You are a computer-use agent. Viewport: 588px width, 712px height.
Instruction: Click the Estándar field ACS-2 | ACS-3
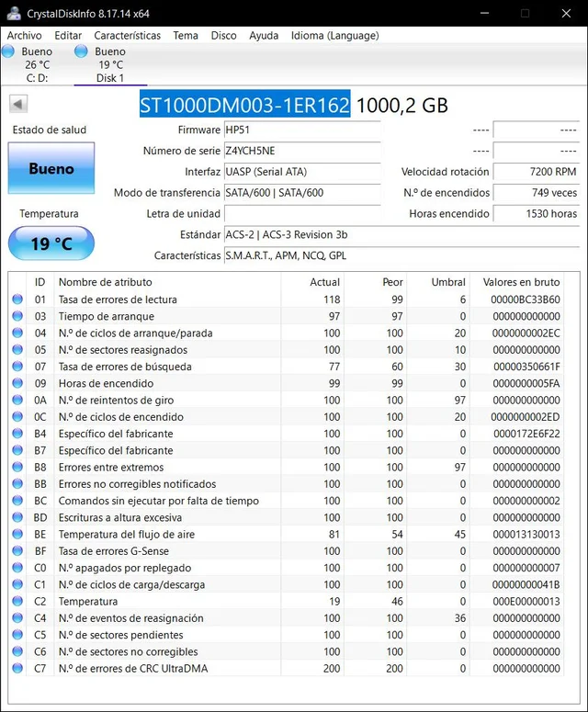point(401,235)
